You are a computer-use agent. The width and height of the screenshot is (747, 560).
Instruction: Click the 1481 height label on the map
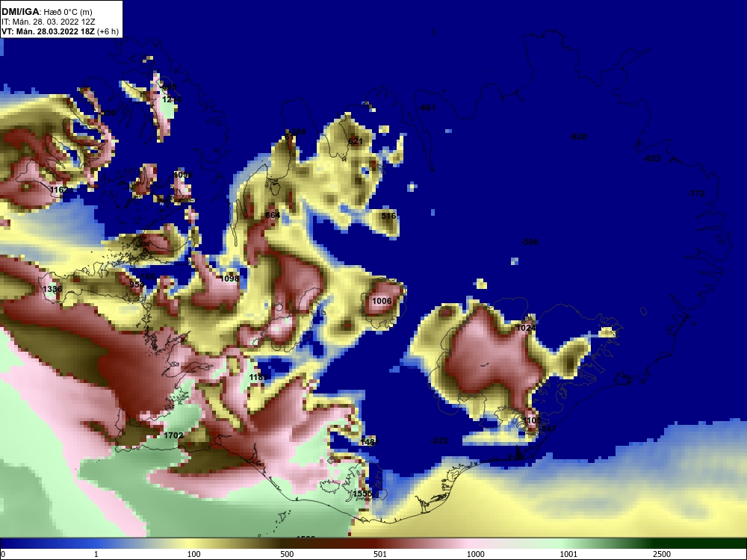pyautogui.click(x=369, y=442)
